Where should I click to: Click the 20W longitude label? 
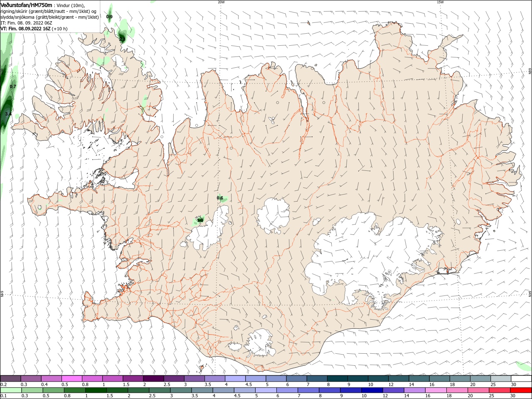pyautogui.click(x=221, y=2)
